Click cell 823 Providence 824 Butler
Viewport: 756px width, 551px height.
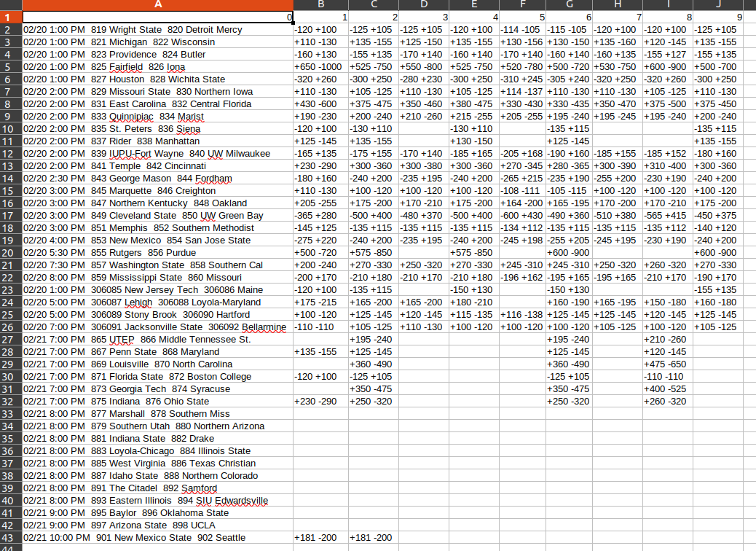pyautogui.click(x=157, y=55)
